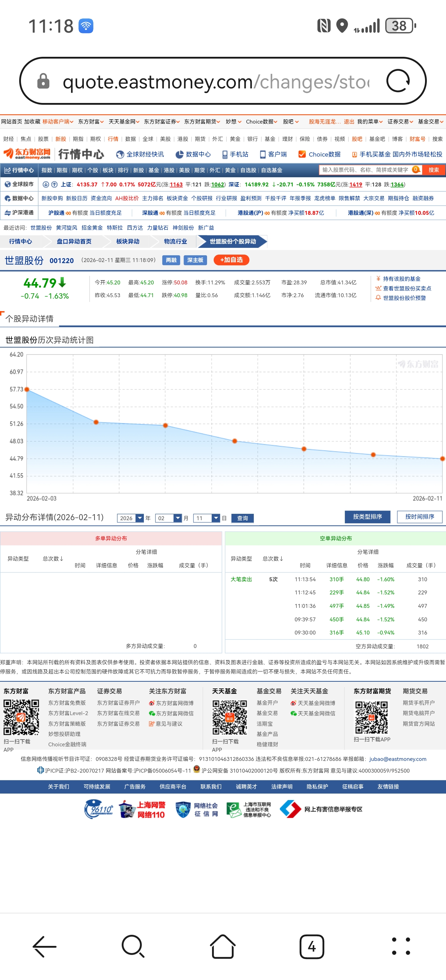
Task: Tap the browser back arrow
Action: point(44,946)
